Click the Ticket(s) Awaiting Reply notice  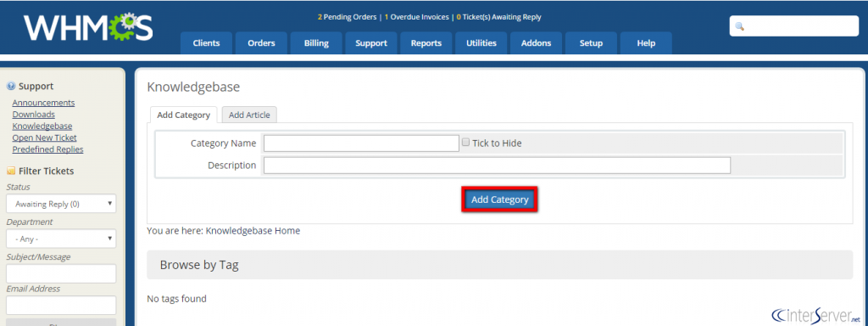pos(498,17)
